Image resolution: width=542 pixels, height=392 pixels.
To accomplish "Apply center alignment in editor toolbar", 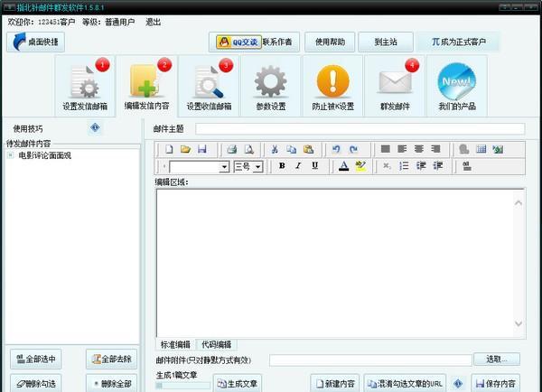I will pos(419,149).
